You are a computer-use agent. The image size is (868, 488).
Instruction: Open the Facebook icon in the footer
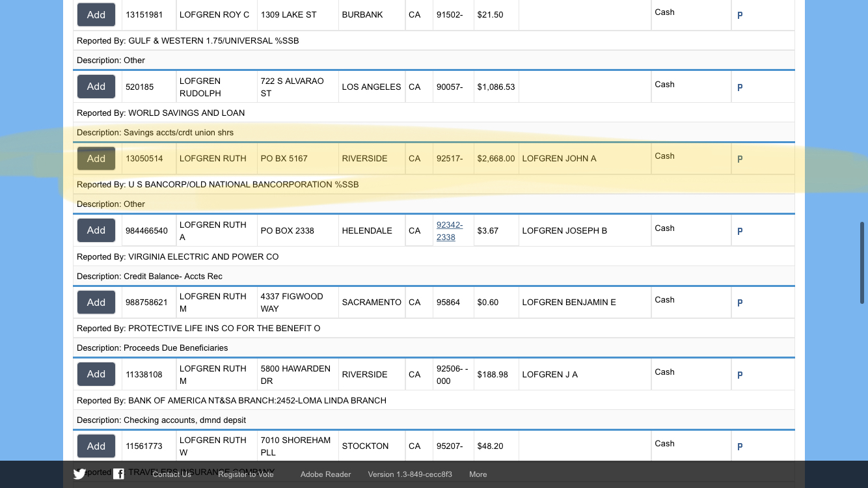point(118,474)
